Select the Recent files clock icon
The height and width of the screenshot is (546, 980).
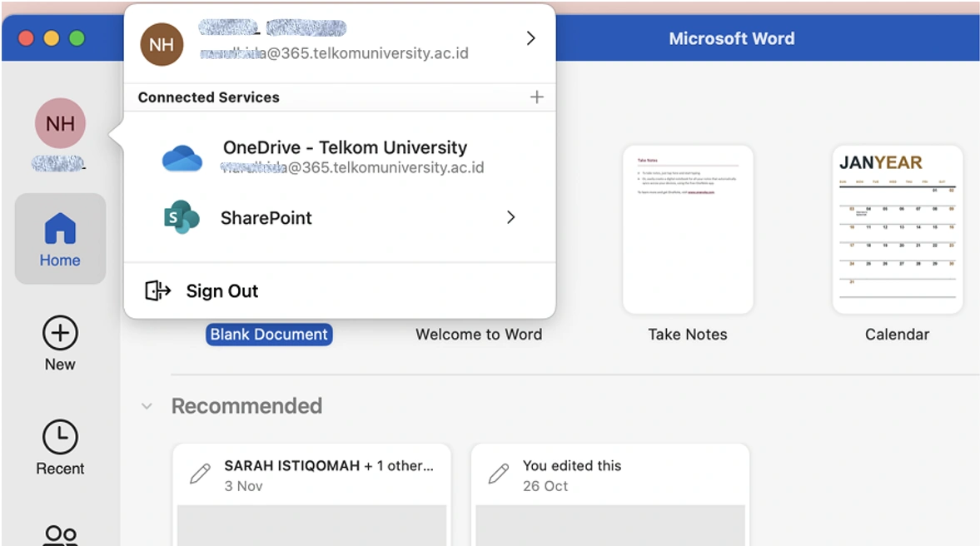coord(59,436)
